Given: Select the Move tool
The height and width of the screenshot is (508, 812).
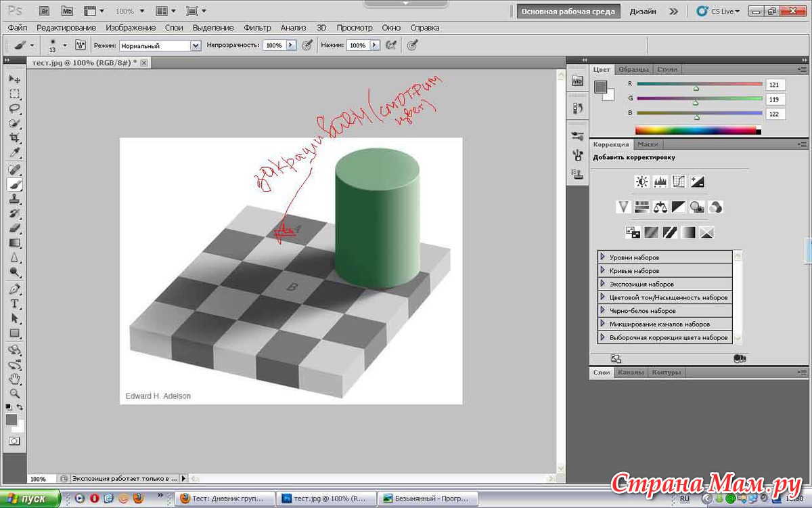Looking at the screenshot, I should pyautogui.click(x=14, y=79).
